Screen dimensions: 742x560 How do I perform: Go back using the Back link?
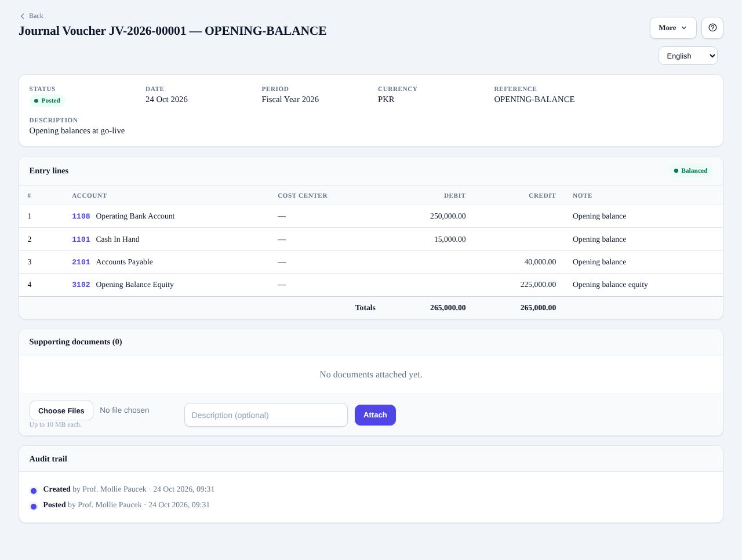coord(31,16)
